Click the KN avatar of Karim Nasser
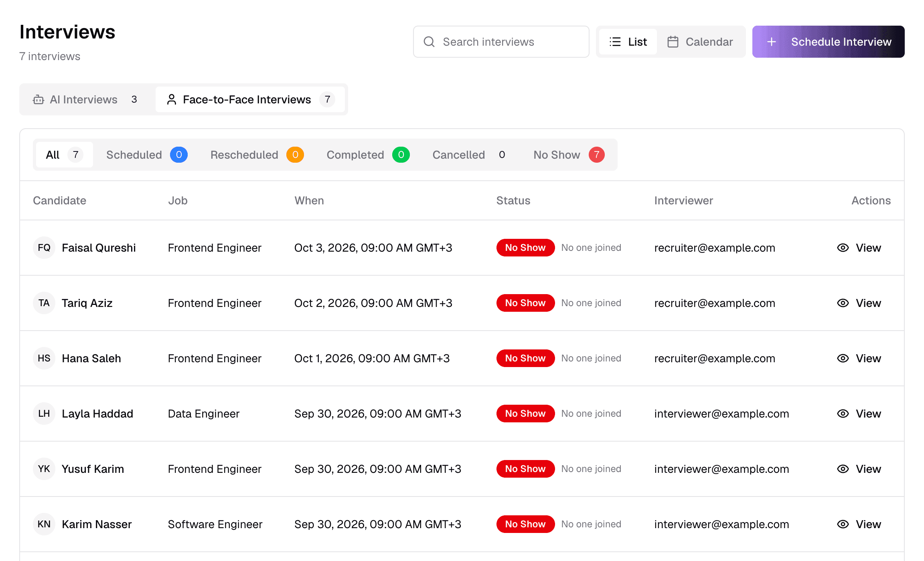 44,524
